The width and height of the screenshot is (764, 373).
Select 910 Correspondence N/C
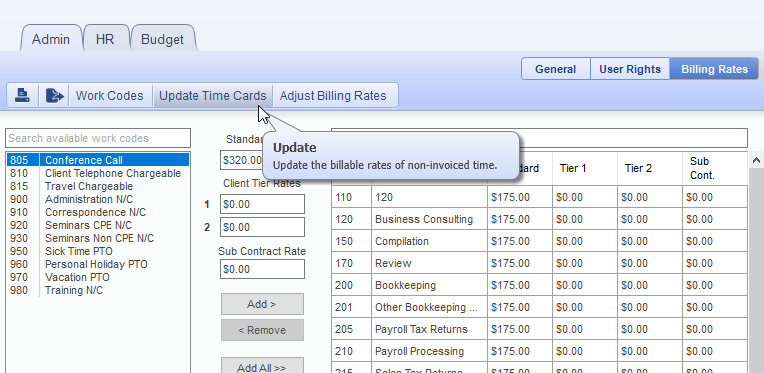(98, 212)
